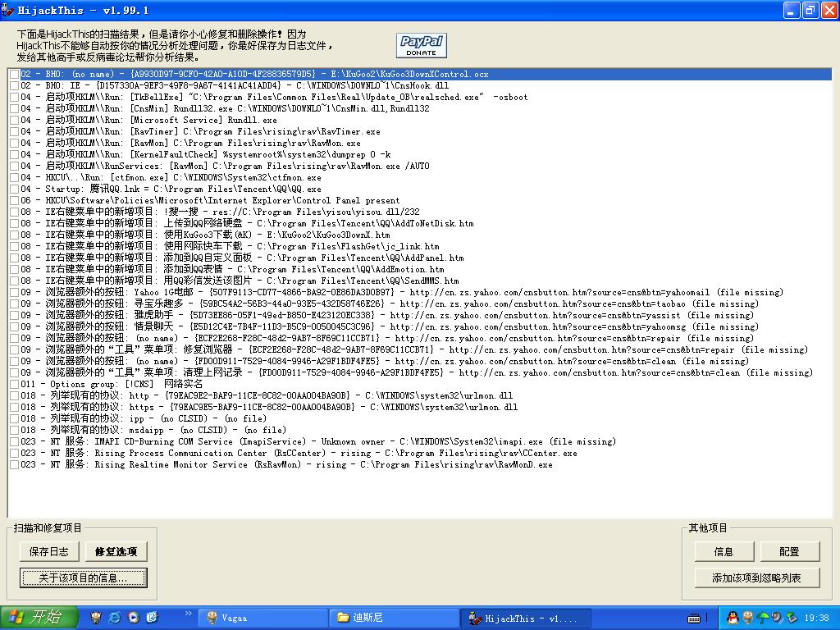Image resolution: width=840 pixels, height=630 pixels.
Task: Tick the KernelFaultCheck dumprep entry
Action: (x=15, y=154)
